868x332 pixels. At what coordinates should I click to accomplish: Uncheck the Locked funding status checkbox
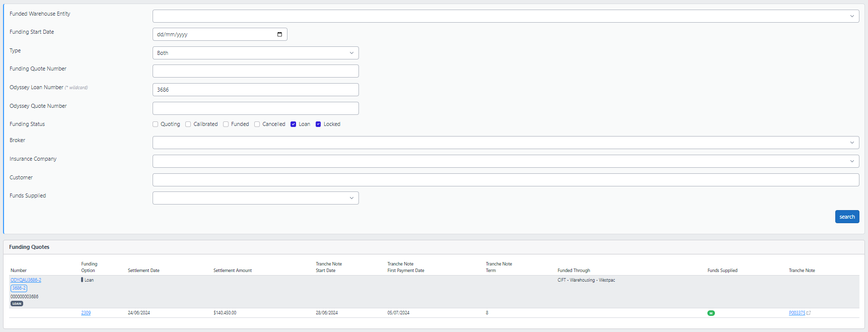(x=318, y=124)
